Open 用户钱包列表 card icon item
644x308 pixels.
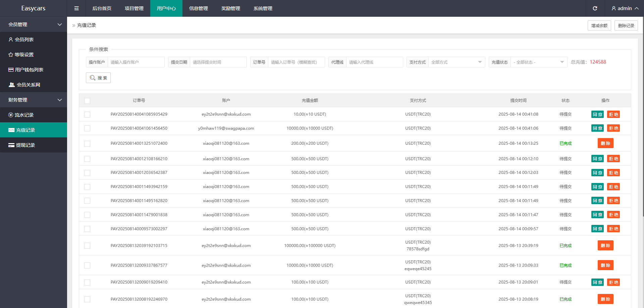pyautogui.click(x=11, y=70)
